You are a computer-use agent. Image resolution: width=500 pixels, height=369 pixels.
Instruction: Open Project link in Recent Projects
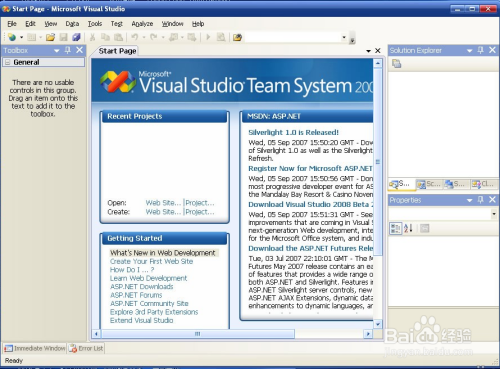tap(200, 203)
